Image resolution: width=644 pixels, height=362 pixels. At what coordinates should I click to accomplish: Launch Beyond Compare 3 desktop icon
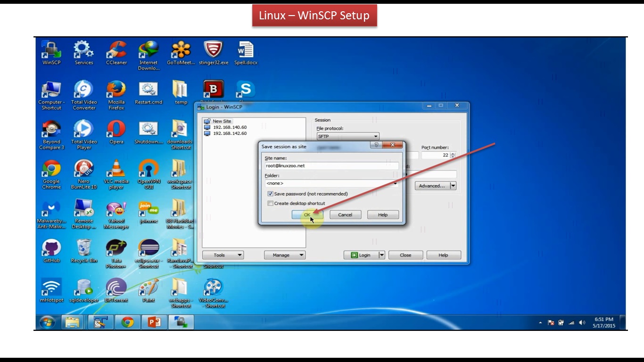(x=51, y=135)
